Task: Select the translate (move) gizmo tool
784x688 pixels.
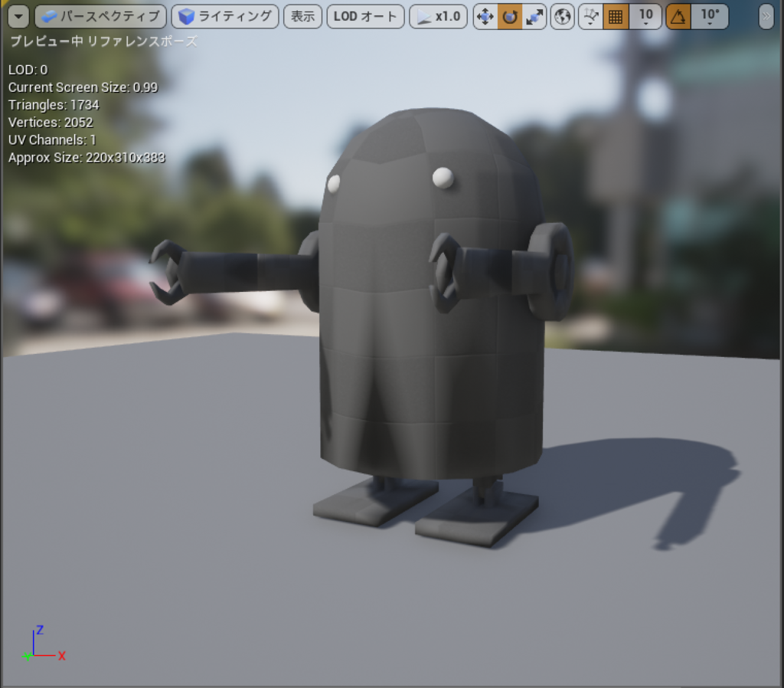Action: pos(485,17)
